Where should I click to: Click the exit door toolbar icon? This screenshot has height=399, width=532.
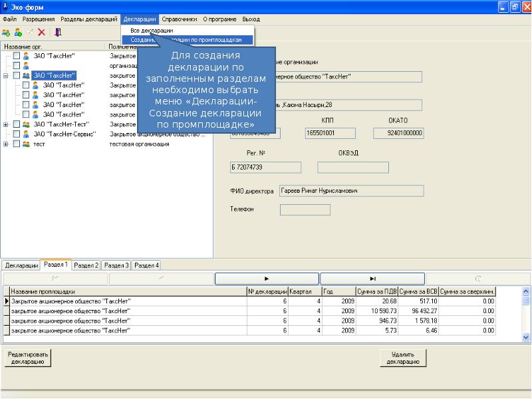pos(58,32)
